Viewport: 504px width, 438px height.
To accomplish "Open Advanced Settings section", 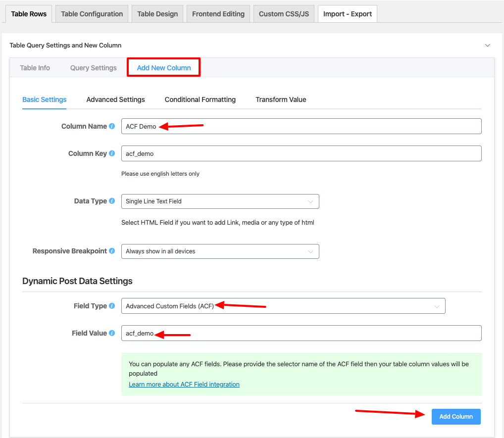I will point(115,99).
